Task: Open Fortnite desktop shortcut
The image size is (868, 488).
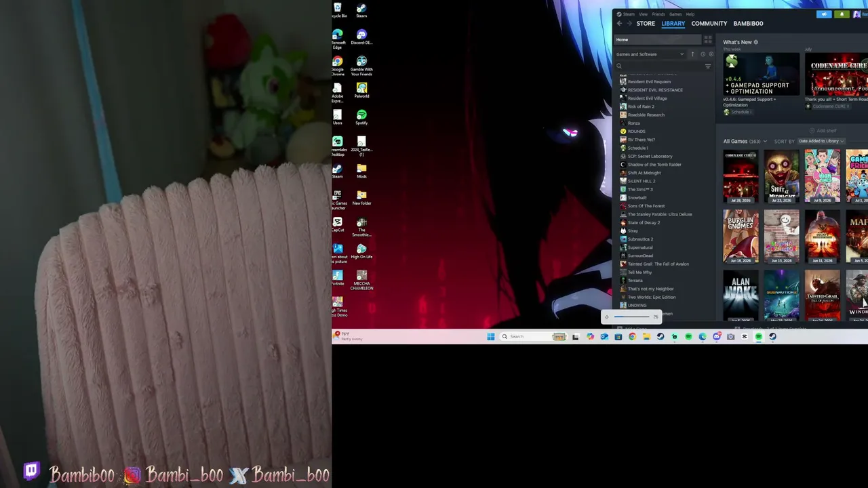Action: [x=338, y=278]
